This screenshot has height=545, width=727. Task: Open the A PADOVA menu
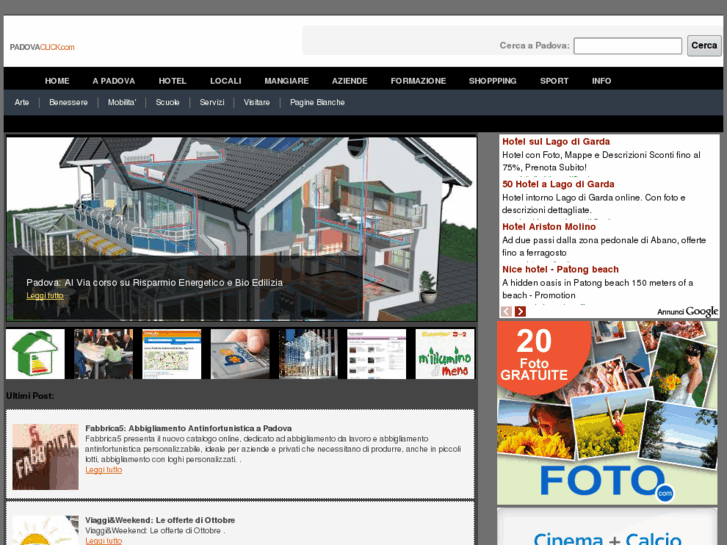(x=114, y=81)
